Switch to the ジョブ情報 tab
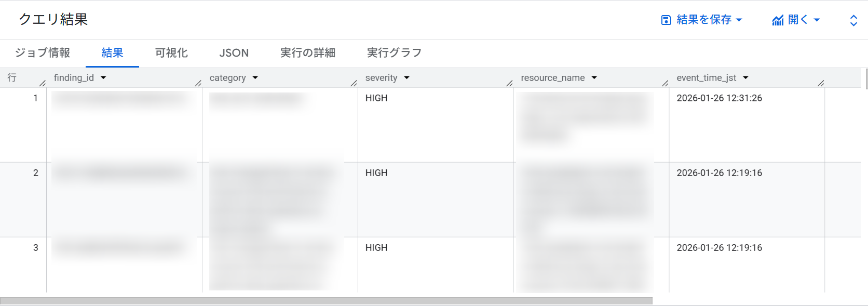This screenshot has height=306, width=868. pyautogui.click(x=43, y=53)
